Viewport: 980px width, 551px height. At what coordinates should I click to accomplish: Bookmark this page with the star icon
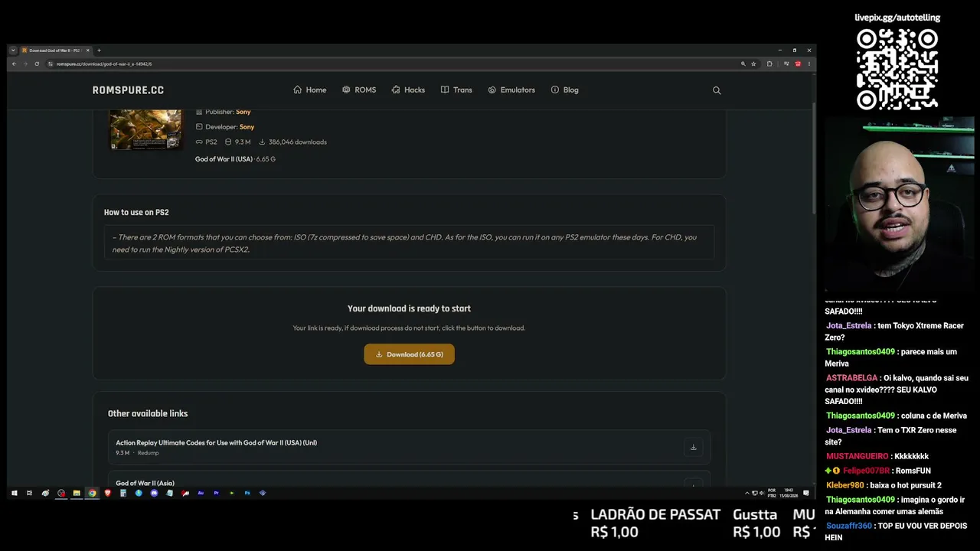point(753,64)
